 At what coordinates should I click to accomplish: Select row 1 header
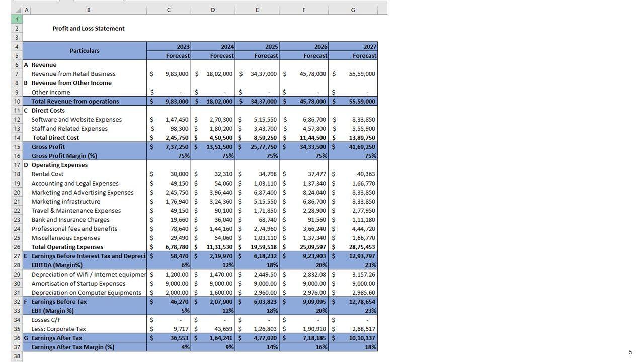(17, 19)
